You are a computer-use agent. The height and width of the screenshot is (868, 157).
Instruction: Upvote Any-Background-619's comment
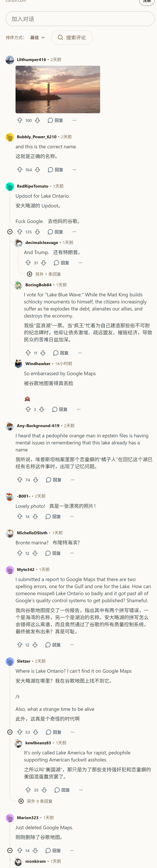pos(20,479)
